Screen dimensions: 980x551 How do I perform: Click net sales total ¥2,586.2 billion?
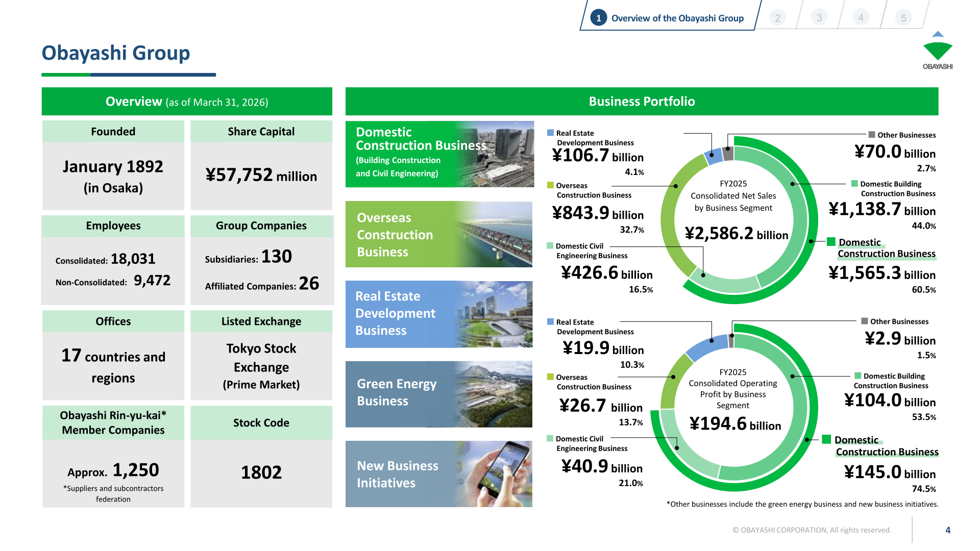737,233
